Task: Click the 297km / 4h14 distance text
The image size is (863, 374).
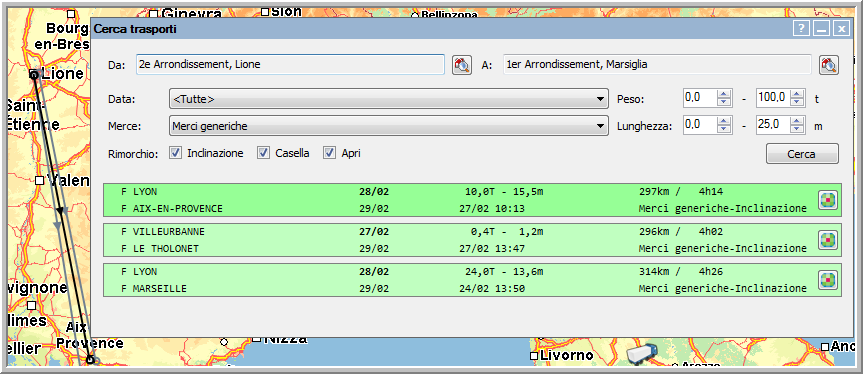Action: [681, 192]
